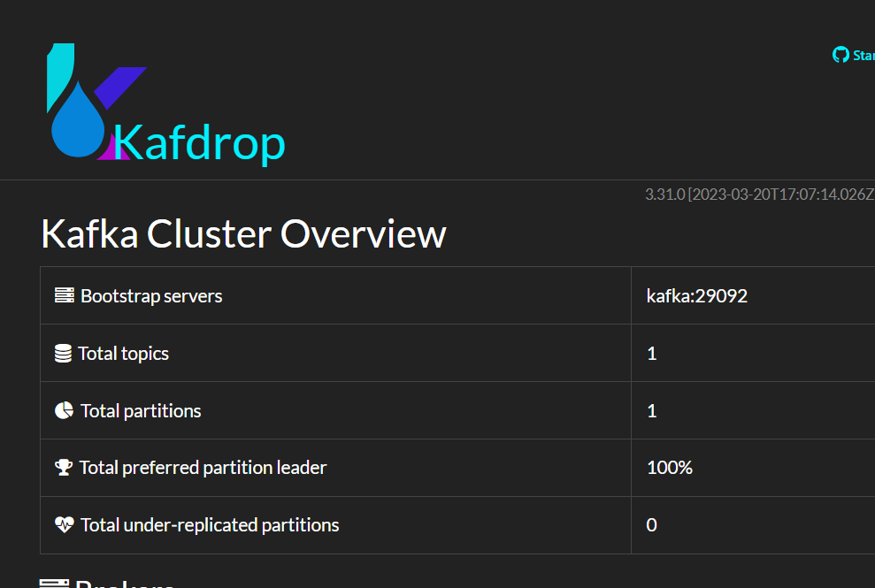Select the under-replicated partitions value 0
The width and height of the screenshot is (875, 588).
pyautogui.click(x=651, y=525)
